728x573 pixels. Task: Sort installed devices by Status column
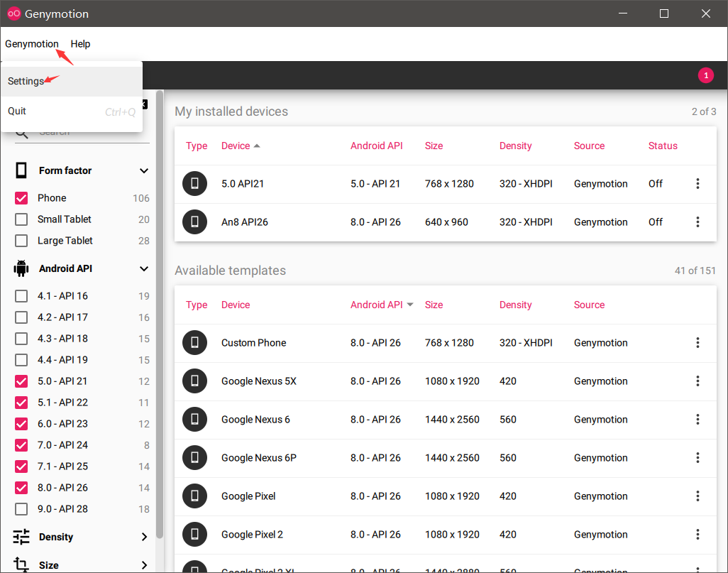pos(663,146)
